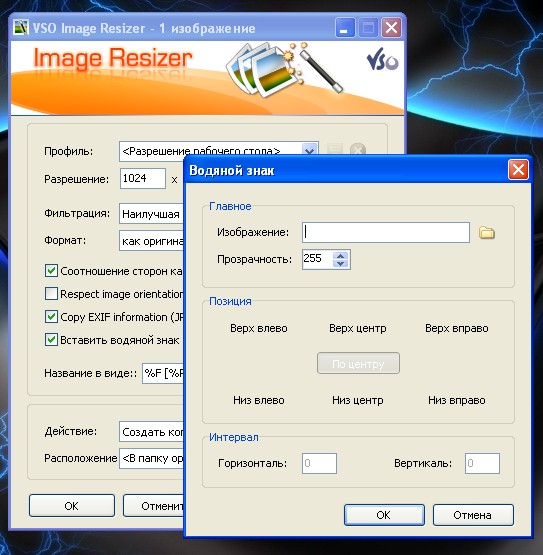
Task: Close the Водяной знак dialog
Action: [x=518, y=170]
